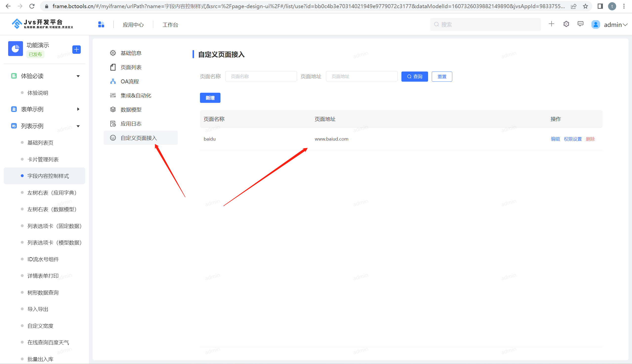The height and width of the screenshot is (364, 632).
Task: Click the 新增 button
Action: click(210, 98)
